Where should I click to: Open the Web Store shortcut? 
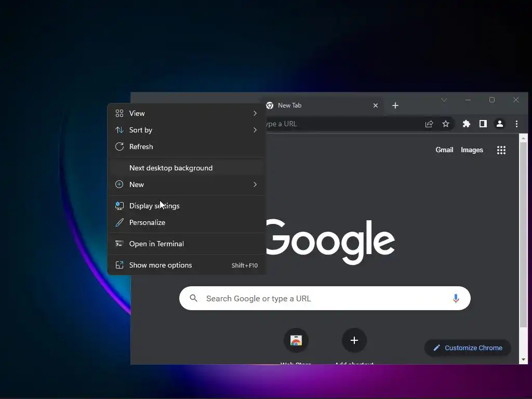(296, 340)
